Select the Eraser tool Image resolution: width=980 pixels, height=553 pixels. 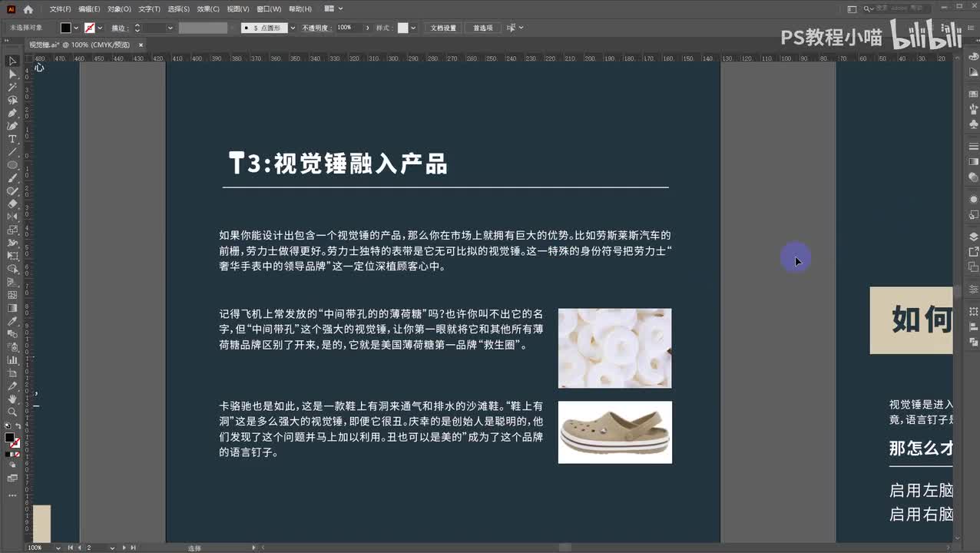pos(12,204)
